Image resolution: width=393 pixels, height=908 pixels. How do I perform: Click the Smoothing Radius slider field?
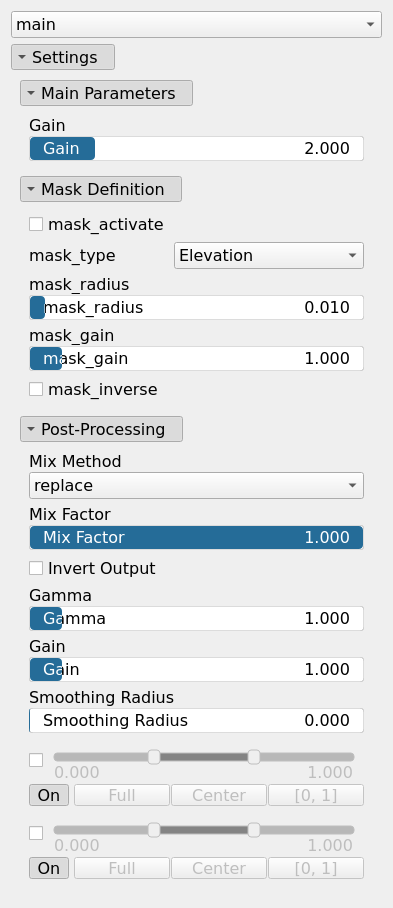(196, 720)
